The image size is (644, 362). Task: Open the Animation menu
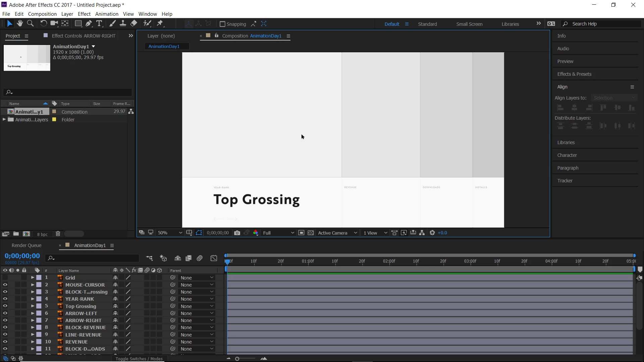click(x=107, y=14)
